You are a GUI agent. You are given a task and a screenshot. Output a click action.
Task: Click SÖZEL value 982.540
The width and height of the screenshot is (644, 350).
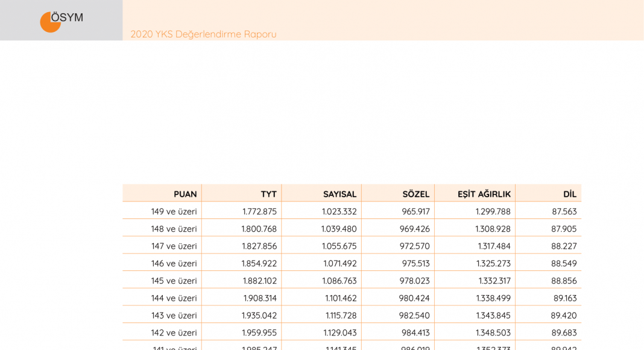[414, 315]
